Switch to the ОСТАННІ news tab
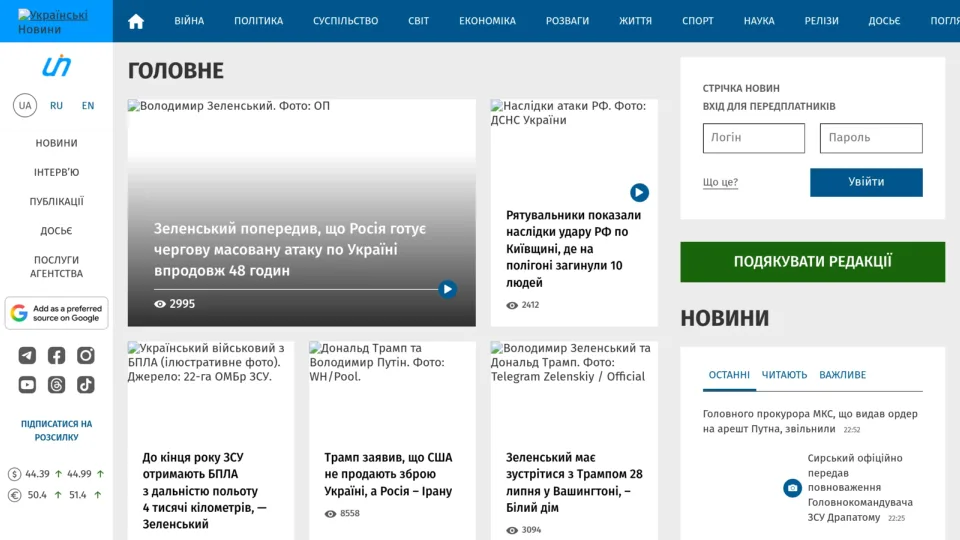This screenshot has height=540, width=960. click(729, 375)
